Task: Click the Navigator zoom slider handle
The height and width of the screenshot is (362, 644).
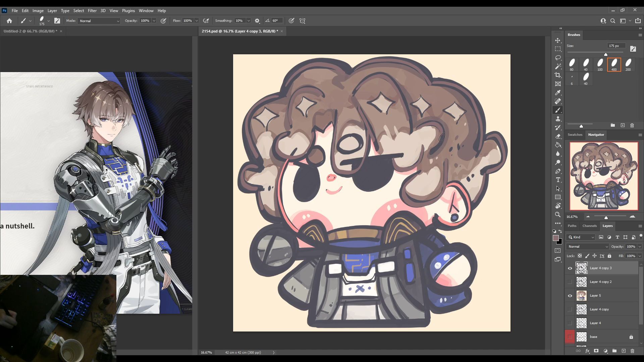Action: point(606,218)
